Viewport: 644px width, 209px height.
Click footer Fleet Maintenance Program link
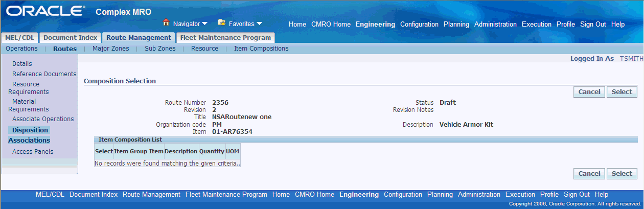[226, 195]
